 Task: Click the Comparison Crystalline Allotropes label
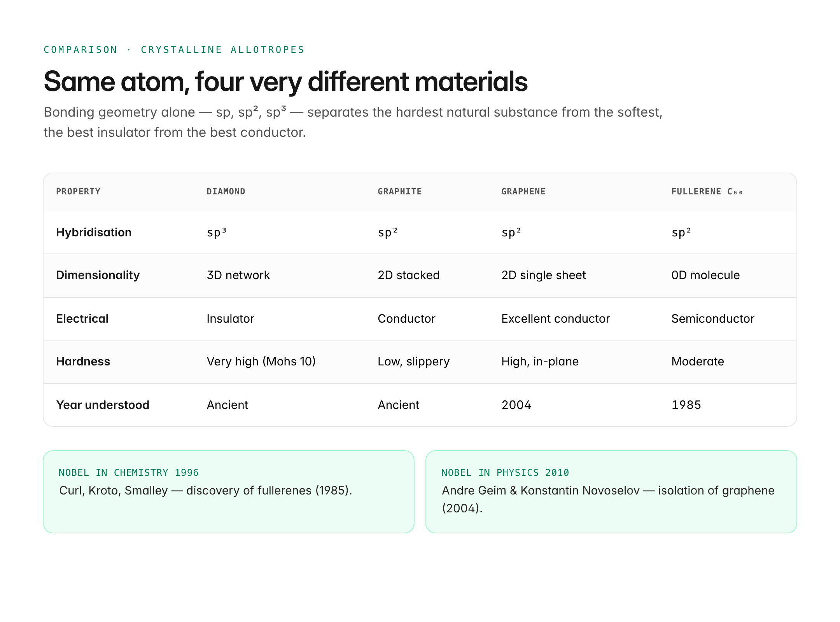(174, 50)
